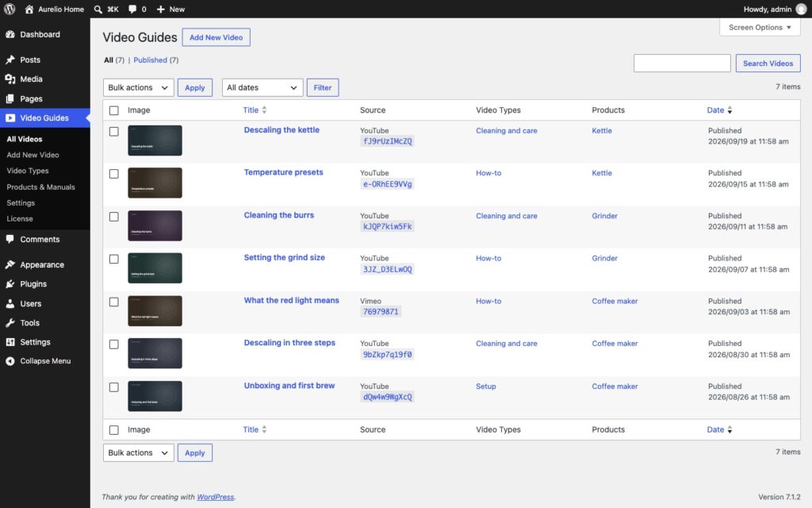Image resolution: width=812 pixels, height=508 pixels.
Task: Open the bottom Bulk actions dropdown
Action: pos(138,452)
